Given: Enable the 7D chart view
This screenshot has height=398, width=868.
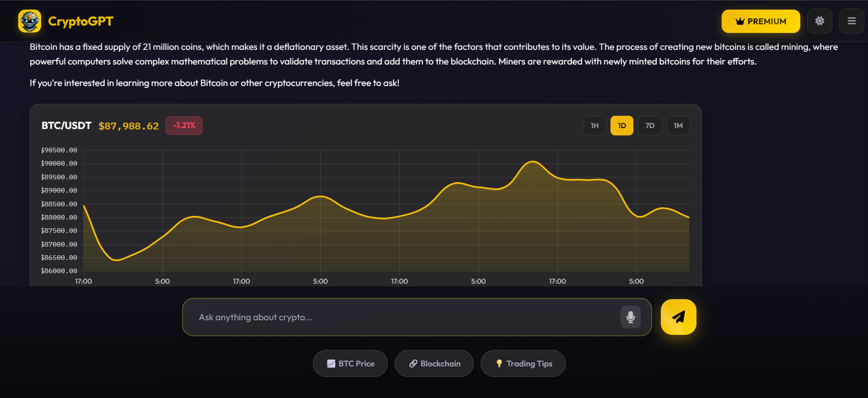Looking at the screenshot, I should (650, 125).
